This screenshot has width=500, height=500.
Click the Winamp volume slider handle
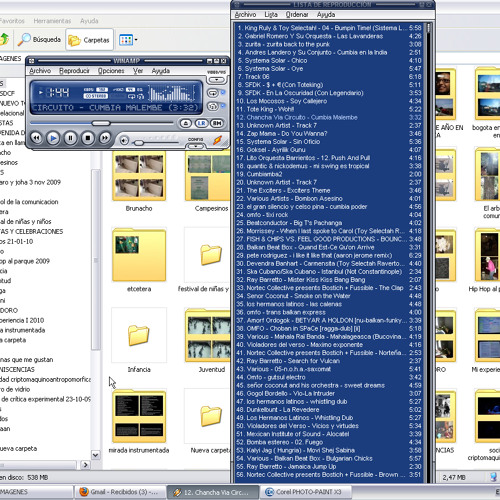pyautogui.click(x=138, y=143)
